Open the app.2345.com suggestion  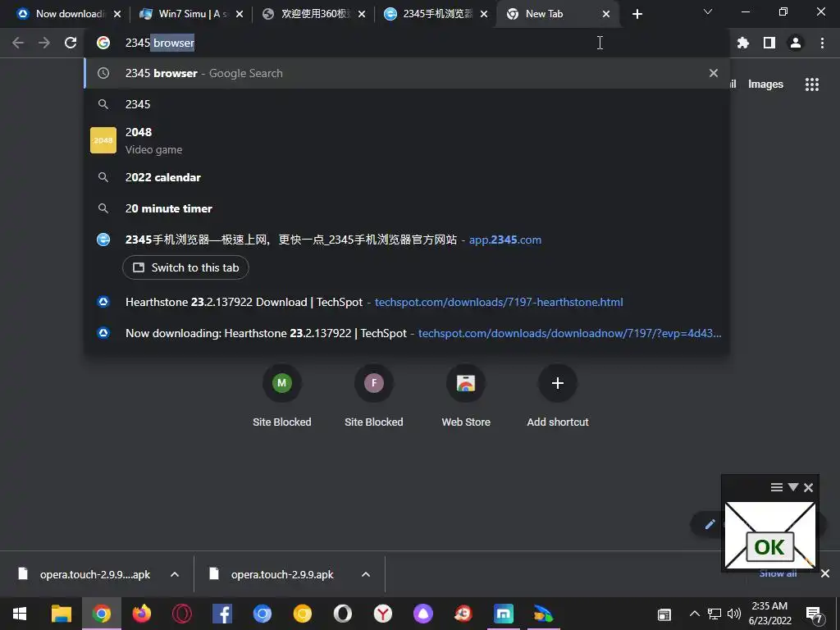tap(406, 240)
